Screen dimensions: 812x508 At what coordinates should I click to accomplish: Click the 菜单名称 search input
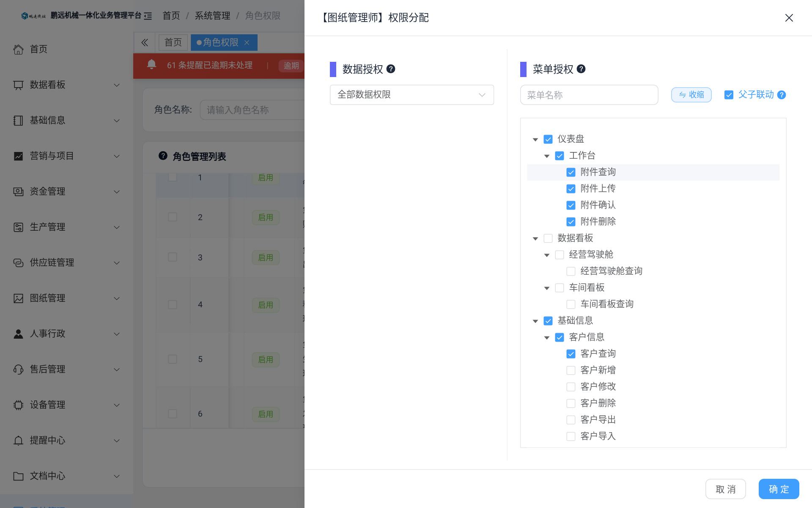(589, 95)
